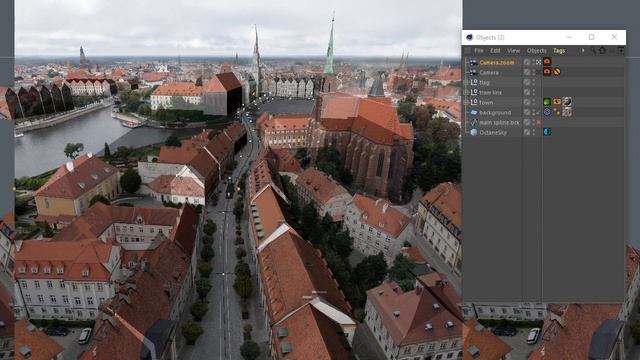Open the menu overflow arrow after Tags
Viewport: 640px width, 360px height.
pos(583,50)
